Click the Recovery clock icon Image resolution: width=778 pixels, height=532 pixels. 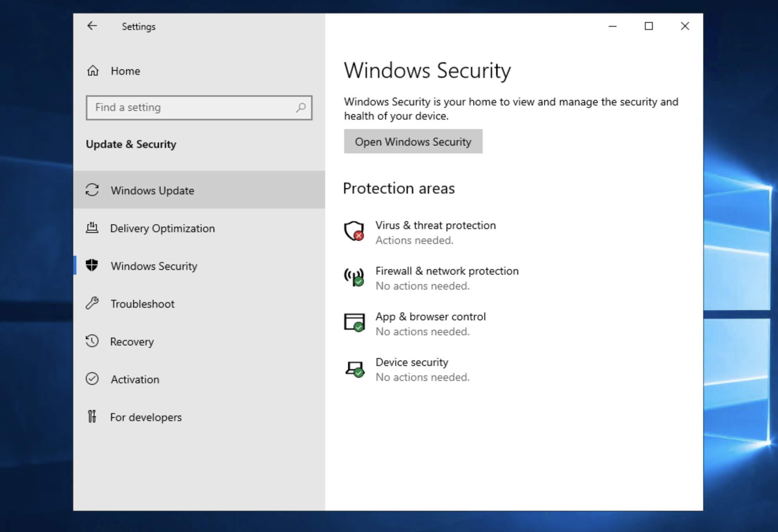click(x=92, y=341)
